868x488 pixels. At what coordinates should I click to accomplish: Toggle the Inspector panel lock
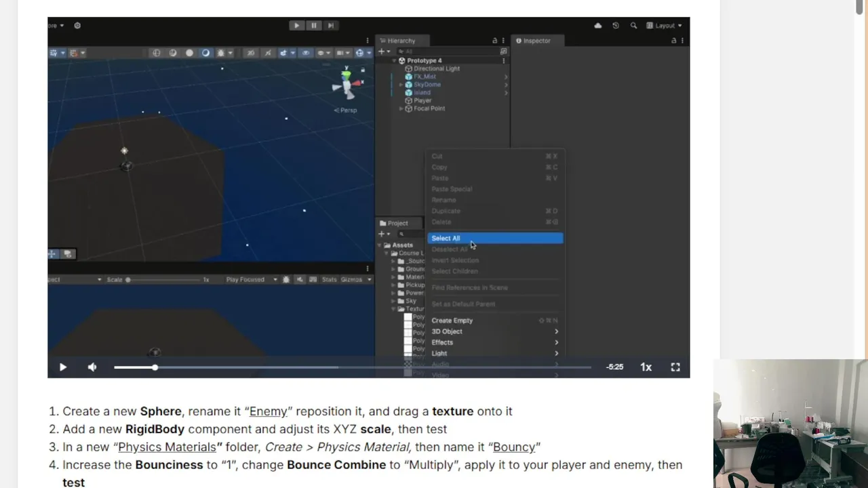point(673,41)
